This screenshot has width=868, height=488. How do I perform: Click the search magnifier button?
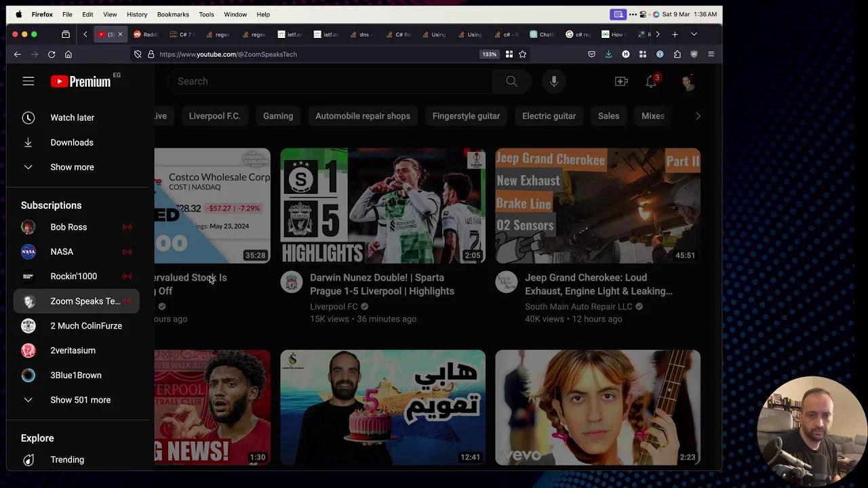coord(511,81)
